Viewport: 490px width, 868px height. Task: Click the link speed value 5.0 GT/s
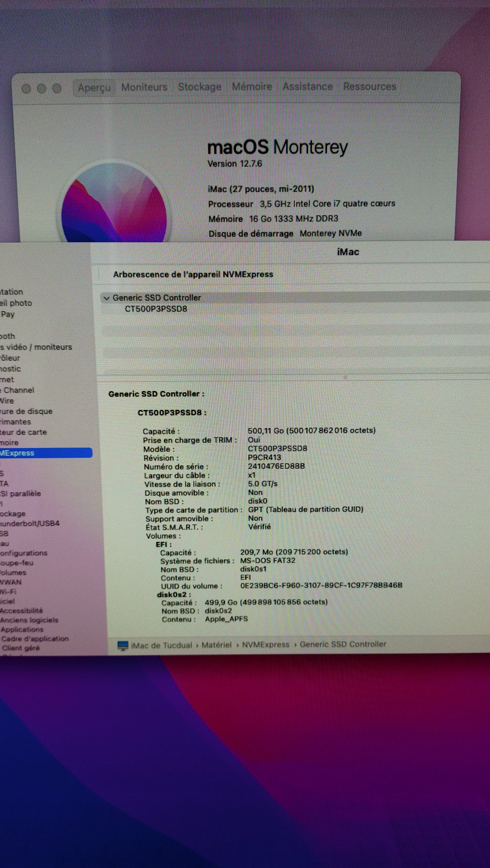[263, 483]
